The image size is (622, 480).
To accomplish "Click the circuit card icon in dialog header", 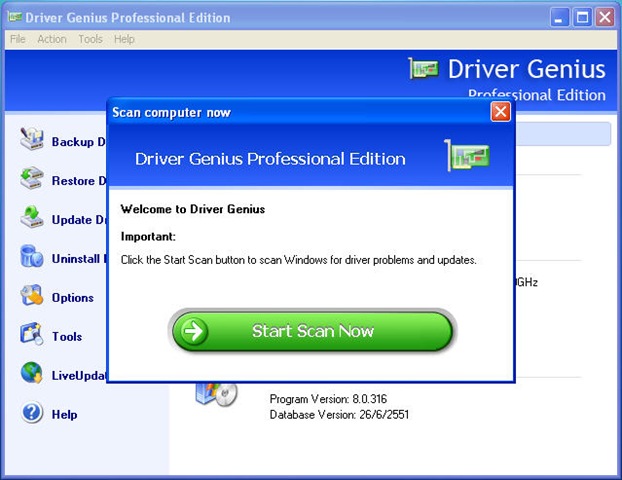I will tap(467, 156).
